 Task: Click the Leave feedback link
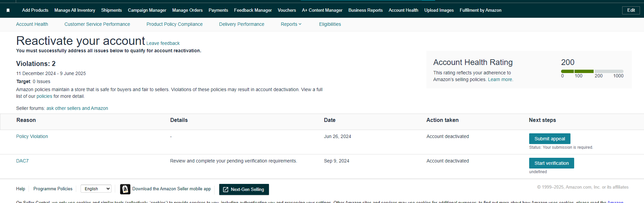(x=163, y=43)
